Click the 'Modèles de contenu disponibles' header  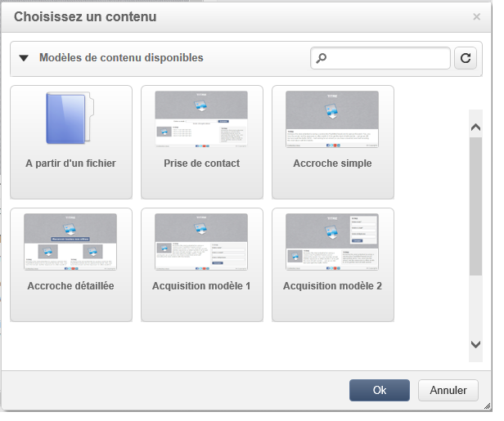pyautogui.click(x=121, y=58)
